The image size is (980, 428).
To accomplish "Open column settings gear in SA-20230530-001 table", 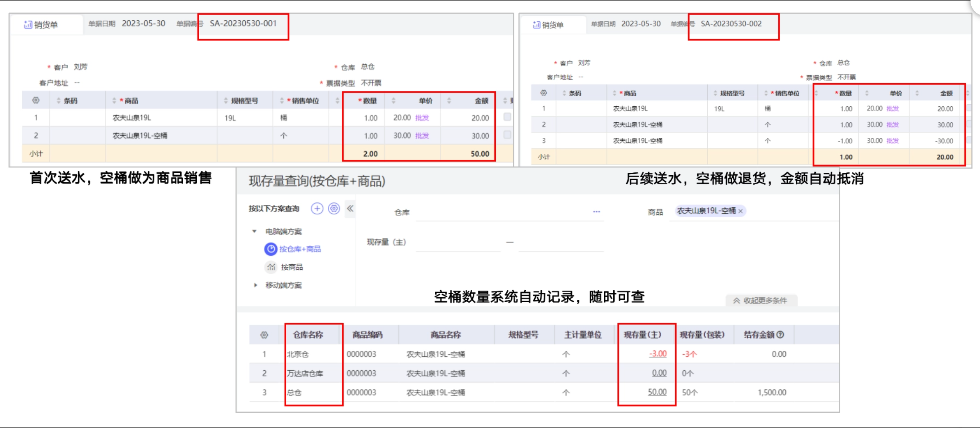I will 36,101.
